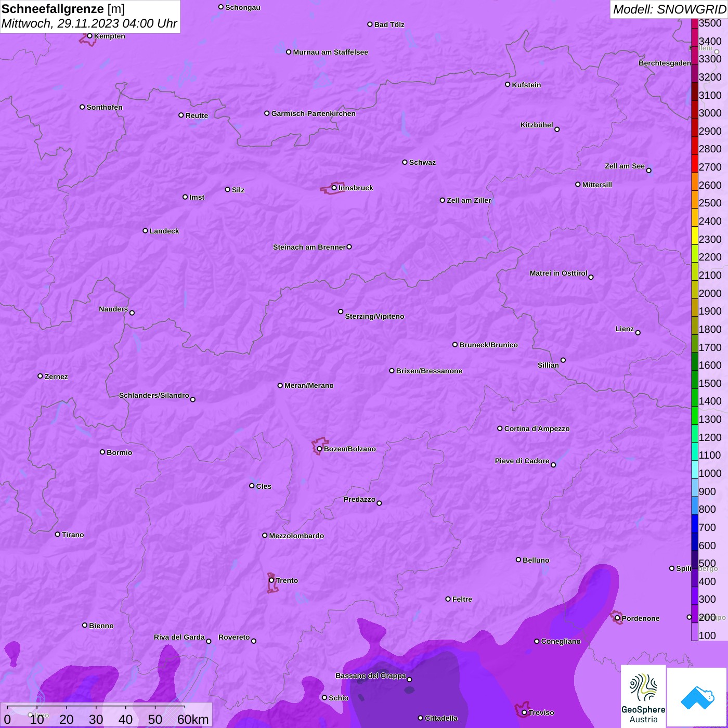
Task: Click the Reutte label
Action: tap(197, 115)
